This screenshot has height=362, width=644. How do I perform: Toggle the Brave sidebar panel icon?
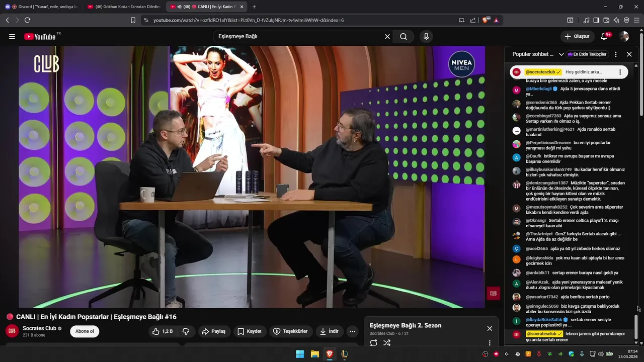point(596,20)
